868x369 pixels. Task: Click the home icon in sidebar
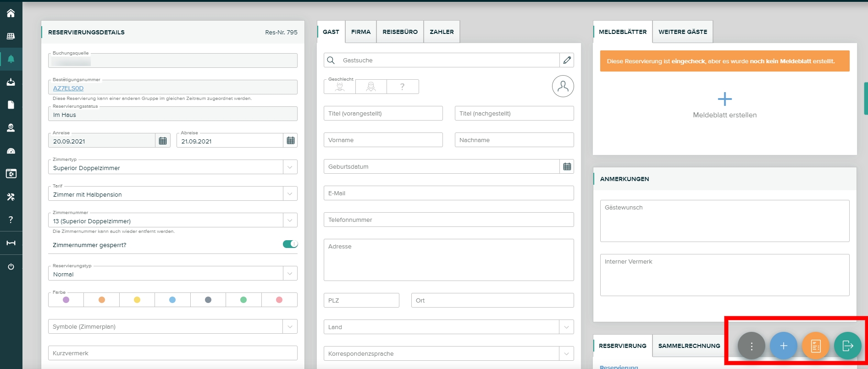tap(11, 13)
